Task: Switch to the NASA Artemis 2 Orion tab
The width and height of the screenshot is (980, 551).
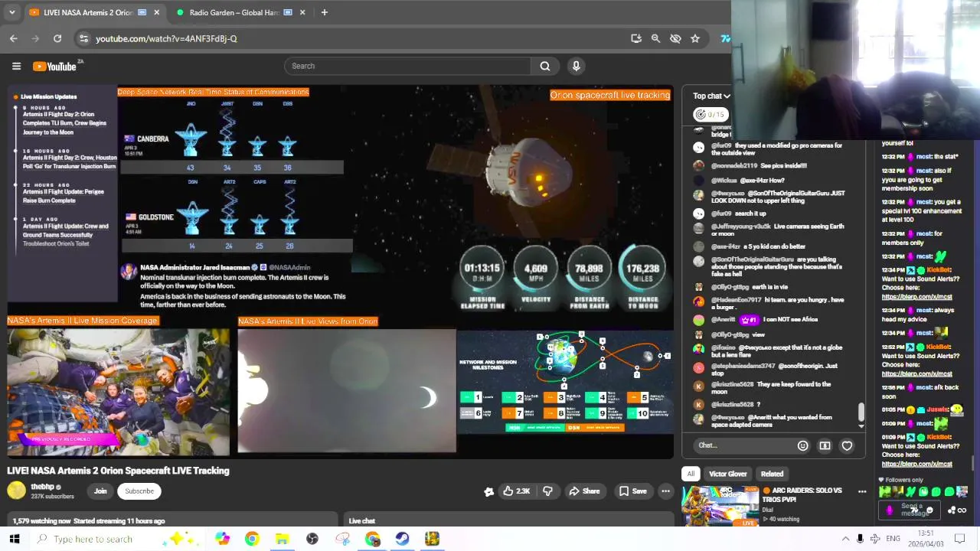Action: click(x=93, y=12)
